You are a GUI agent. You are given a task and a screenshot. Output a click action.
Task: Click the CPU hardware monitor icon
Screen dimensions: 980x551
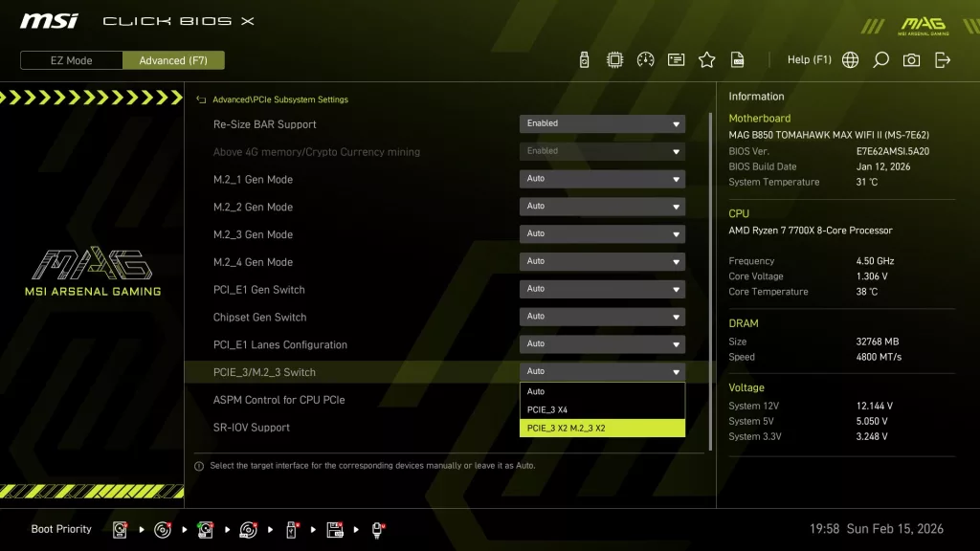(x=613, y=58)
